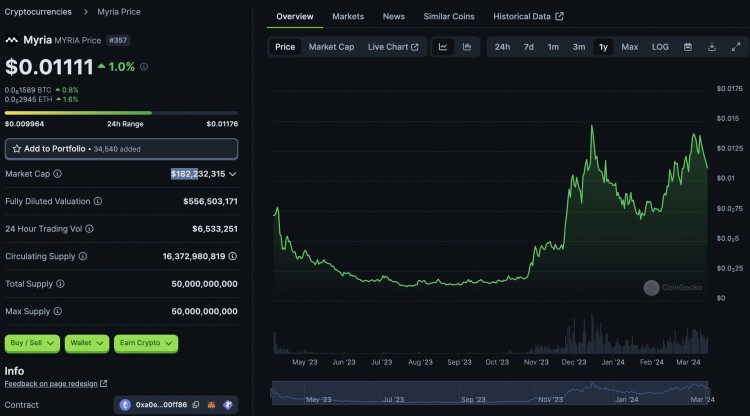Click info icon beside 1.0% price change
Screen dimensions: 750x416
[x=143, y=67]
